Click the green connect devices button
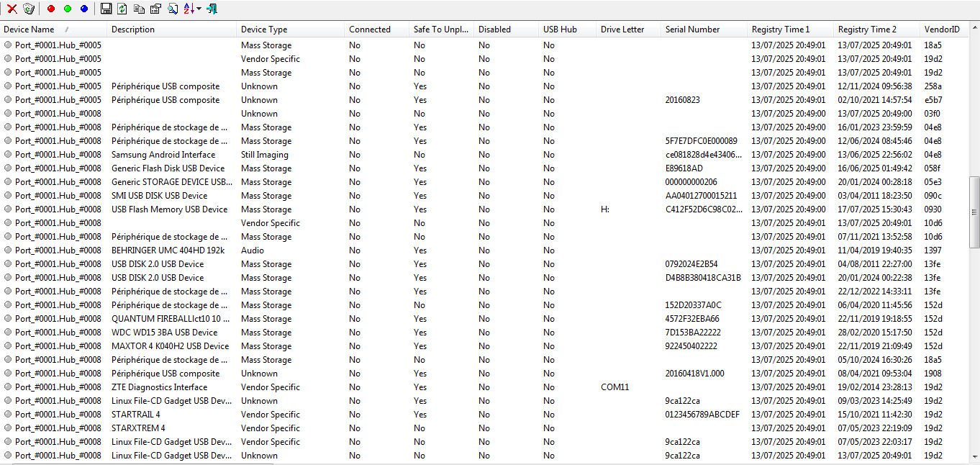This screenshot has width=980, height=465. coord(68,9)
